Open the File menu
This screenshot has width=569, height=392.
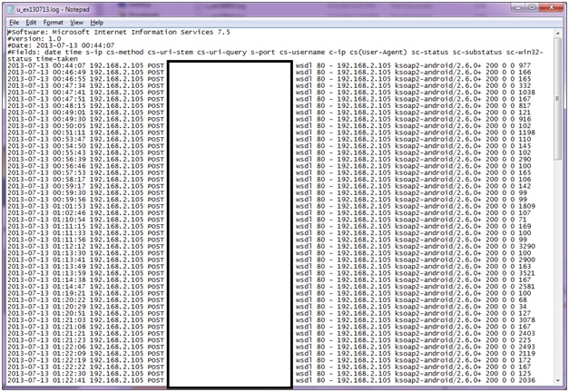tap(11, 21)
